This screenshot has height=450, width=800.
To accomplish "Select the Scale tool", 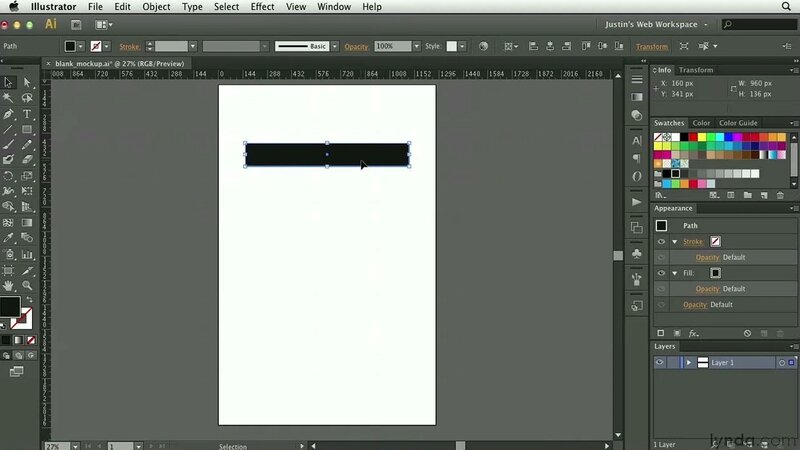I will 27,176.
